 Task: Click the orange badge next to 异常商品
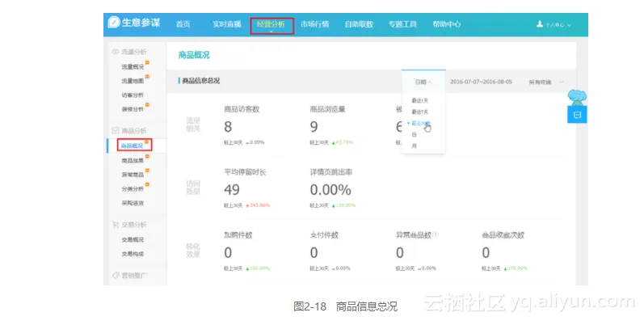point(147,171)
